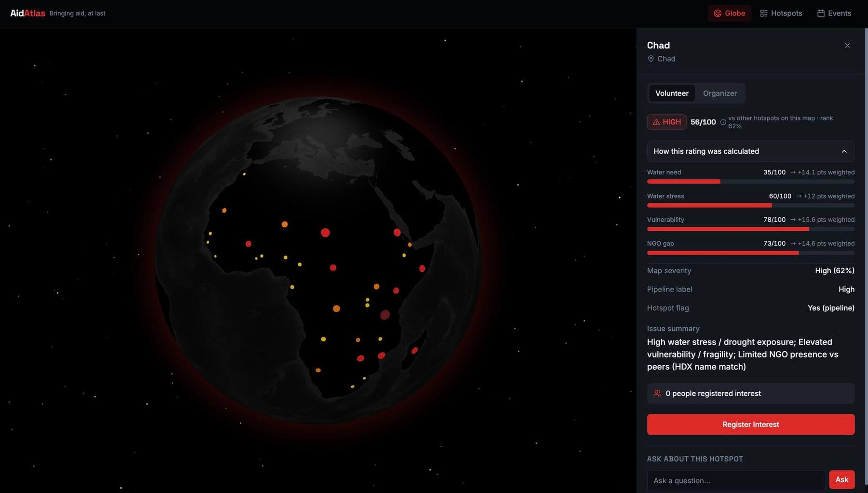Collapse 'How this rating was calculated'
Viewport: 868px width, 493px height.
point(750,151)
